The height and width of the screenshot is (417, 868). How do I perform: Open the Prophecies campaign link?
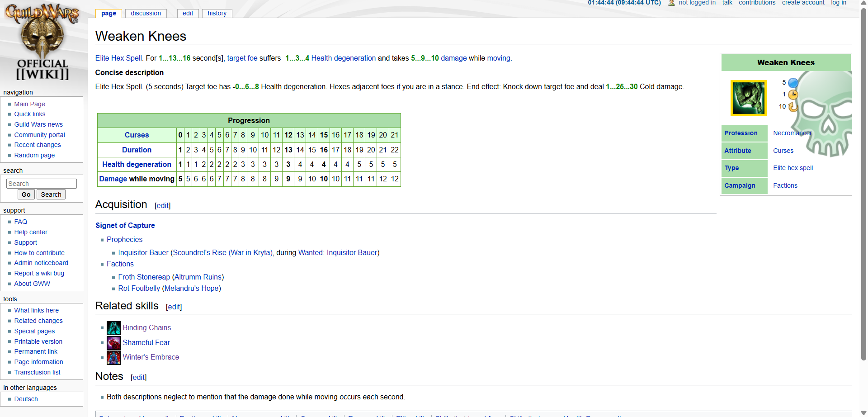coord(124,239)
